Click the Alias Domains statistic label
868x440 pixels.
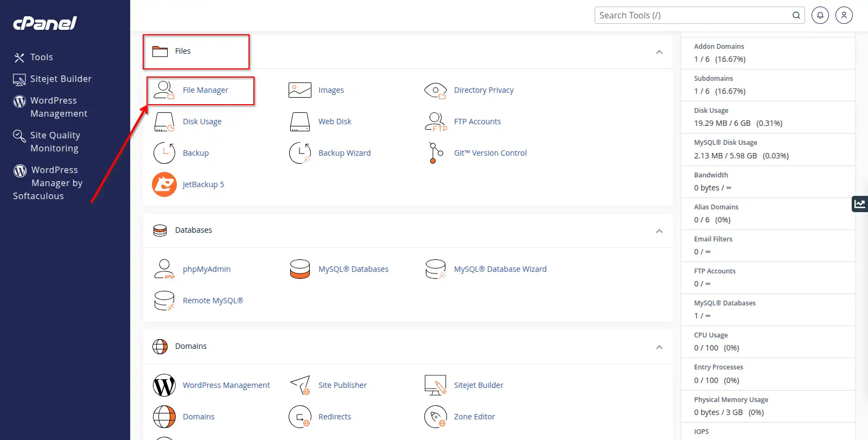coord(716,207)
